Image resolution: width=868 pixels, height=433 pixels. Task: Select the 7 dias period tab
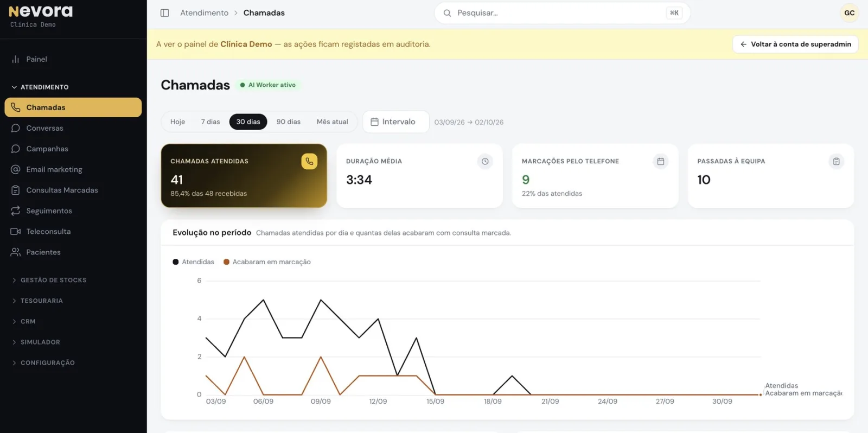(210, 122)
